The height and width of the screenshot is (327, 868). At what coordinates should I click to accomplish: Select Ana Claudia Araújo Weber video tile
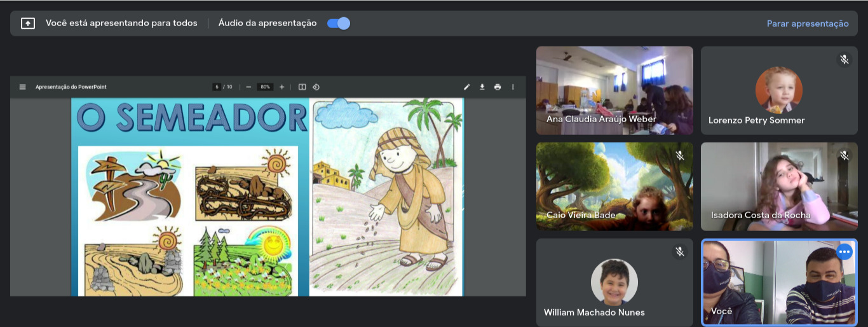614,90
